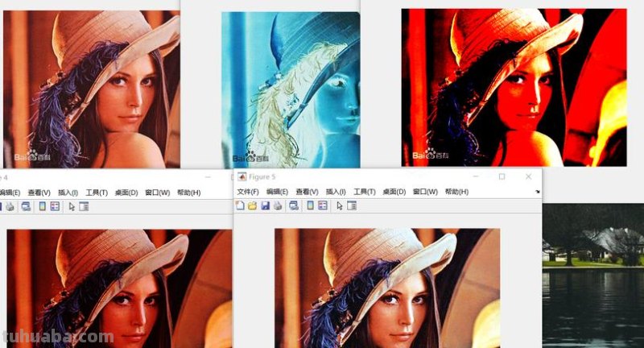Insert legend via Figure 5 toolbar icon
This screenshot has height=348, width=644.
[x=323, y=206]
